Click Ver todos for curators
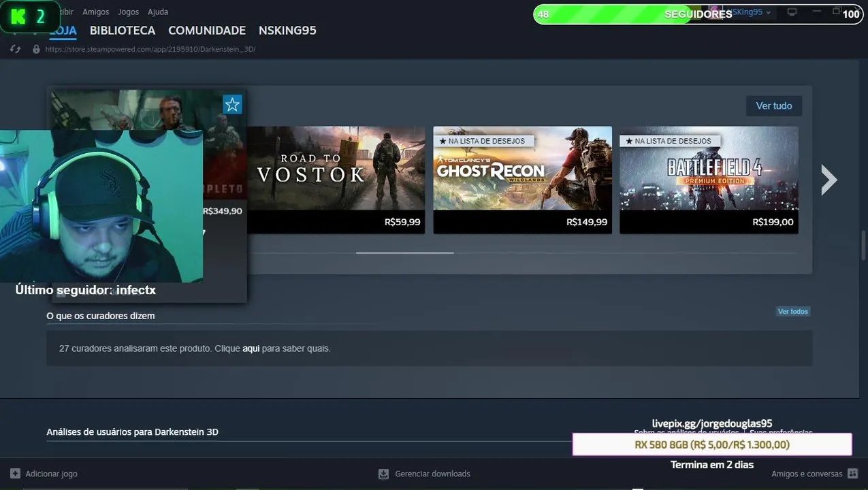This screenshot has height=490, width=868. (793, 311)
